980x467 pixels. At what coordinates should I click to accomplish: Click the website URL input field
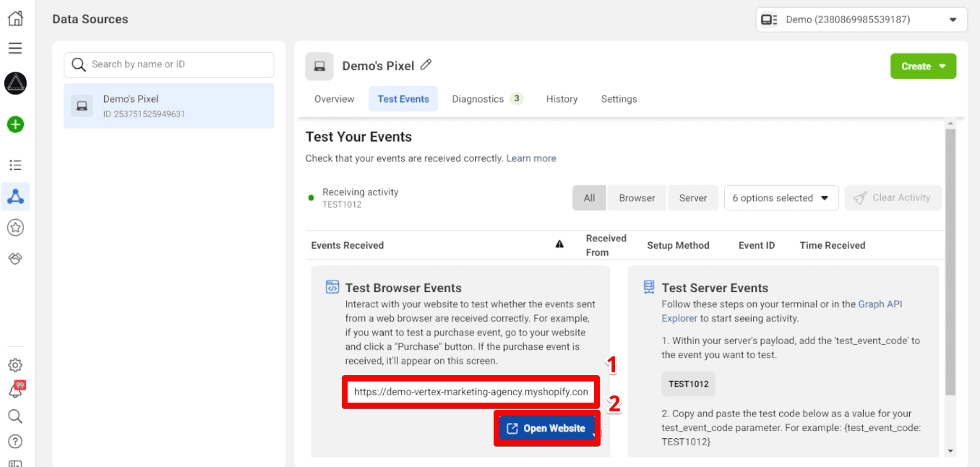(470, 392)
